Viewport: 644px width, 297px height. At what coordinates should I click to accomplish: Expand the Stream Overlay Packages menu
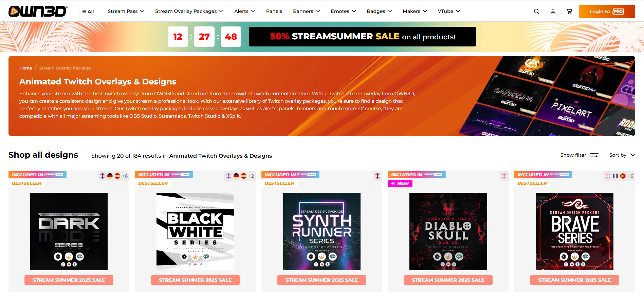[x=189, y=11]
